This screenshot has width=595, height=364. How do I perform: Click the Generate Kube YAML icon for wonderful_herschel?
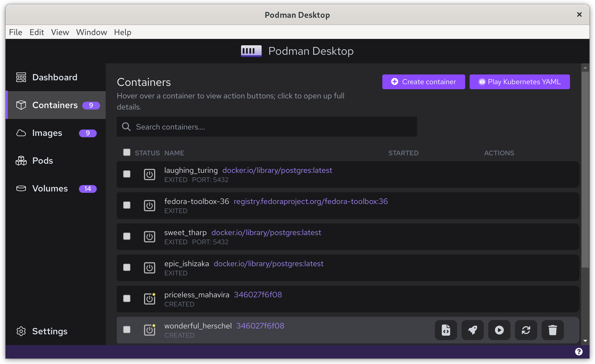pos(446,330)
